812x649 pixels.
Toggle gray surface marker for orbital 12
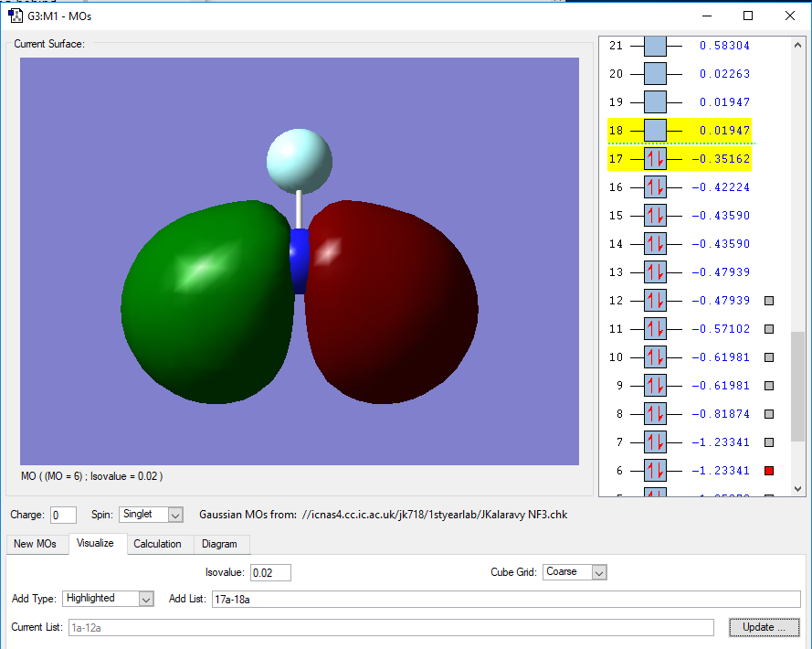pos(769,301)
